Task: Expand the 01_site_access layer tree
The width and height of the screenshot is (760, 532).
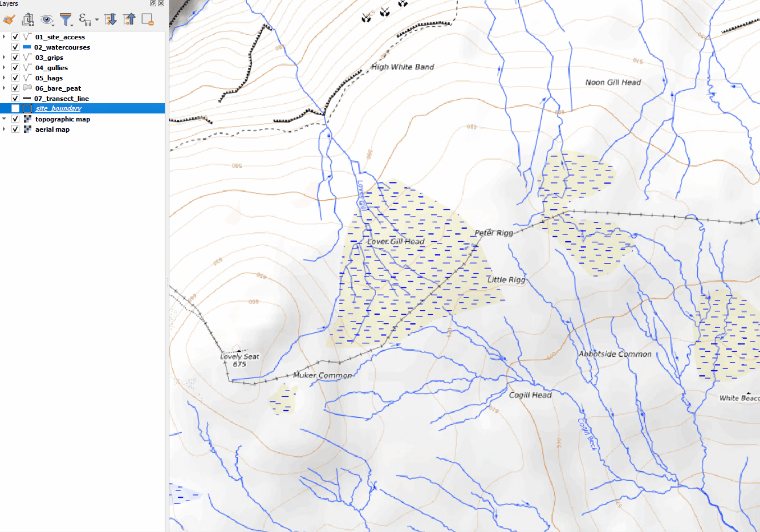Action: coord(4,37)
